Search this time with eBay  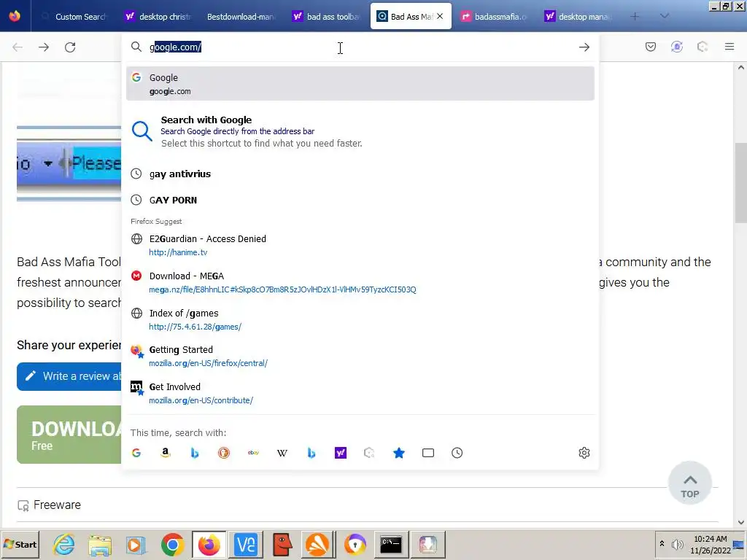tap(253, 453)
